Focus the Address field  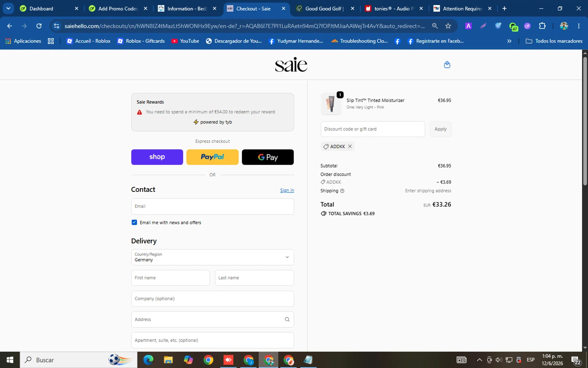212,319
